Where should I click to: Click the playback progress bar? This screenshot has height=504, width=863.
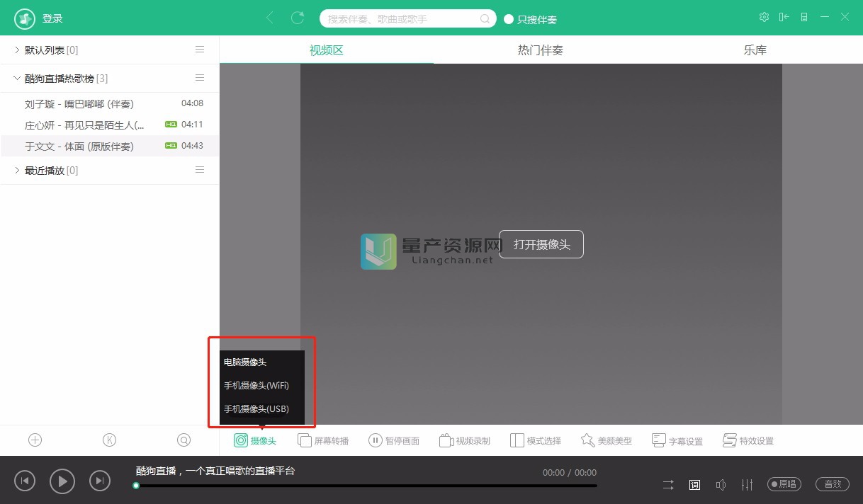click(x=366, y=486)
